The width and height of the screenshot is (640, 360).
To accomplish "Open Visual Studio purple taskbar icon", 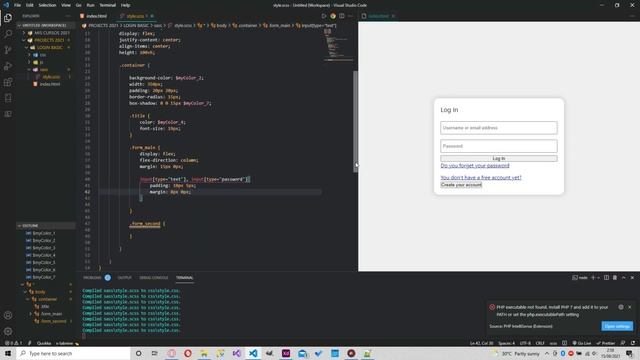I will 237,353.
